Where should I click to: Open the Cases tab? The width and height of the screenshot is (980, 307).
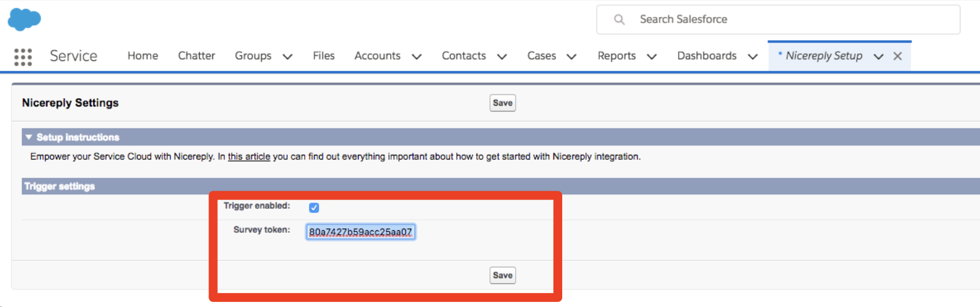542,56
